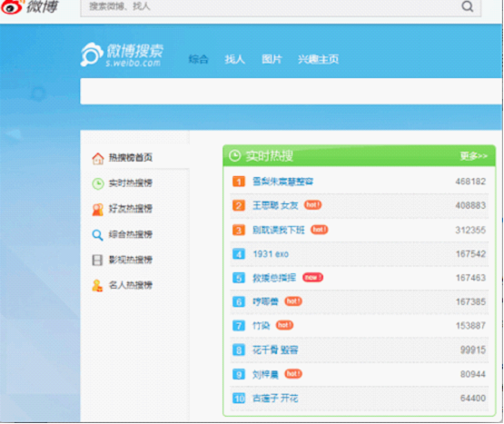Click the blue rank 9 badge
Image resolution: width=504 pixels, height=424 pixels.
pyautogui.click(x=239, y=374)
